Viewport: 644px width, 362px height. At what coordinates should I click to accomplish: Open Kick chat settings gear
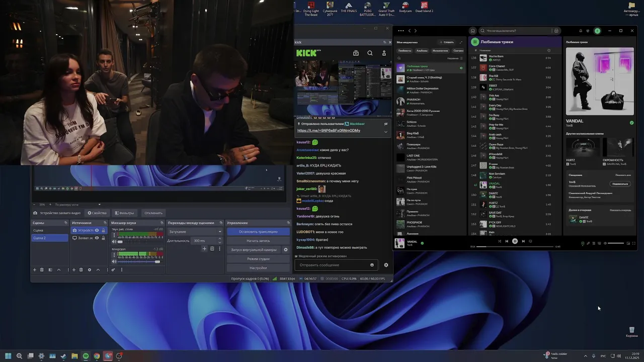click(x=386, y=265)
